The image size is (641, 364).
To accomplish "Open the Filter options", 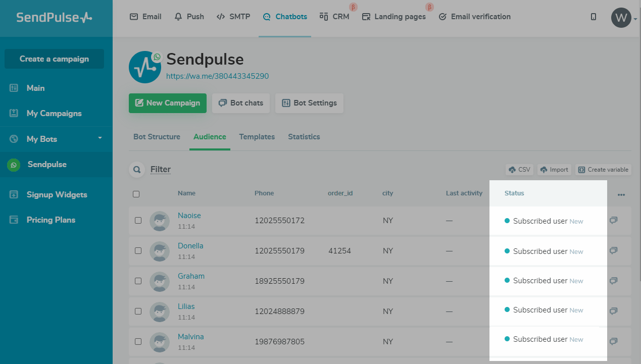I will (x=161, y=170).
